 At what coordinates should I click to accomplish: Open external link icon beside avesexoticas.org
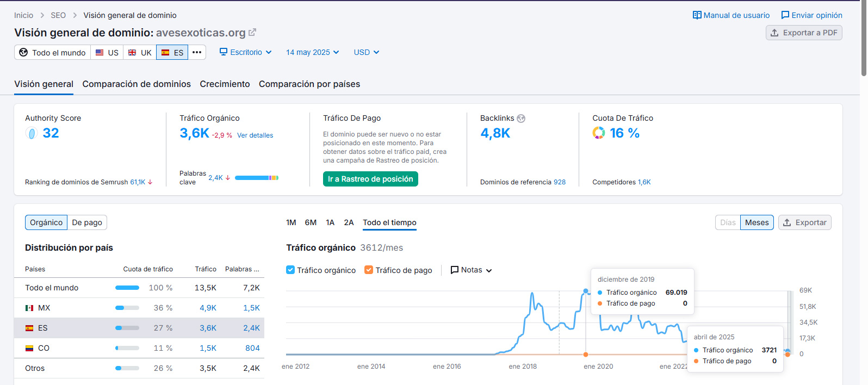[x=252, y=33]
